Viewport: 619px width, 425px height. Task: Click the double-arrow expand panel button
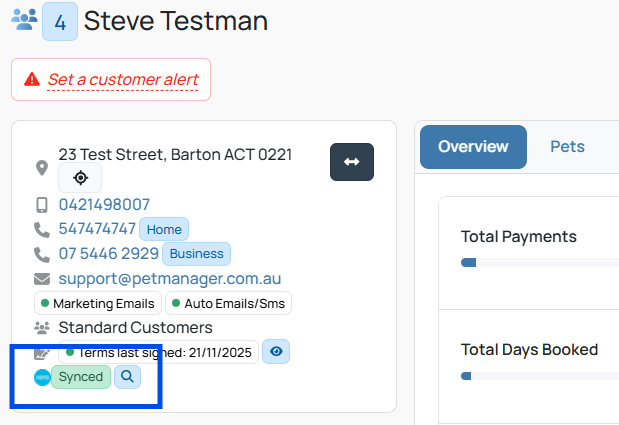[352, 162]
